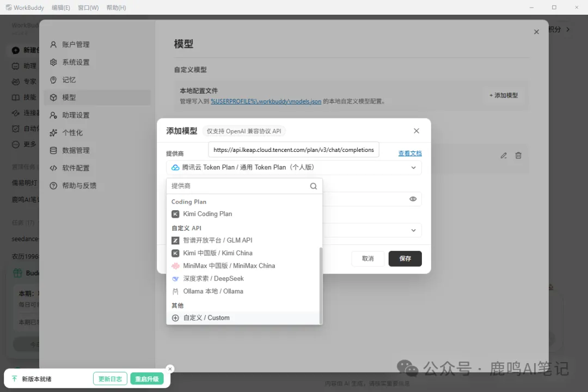Click the Ollama llama logo icon
The height and width of the screenshot is (392, 588).
pos(175,291)
